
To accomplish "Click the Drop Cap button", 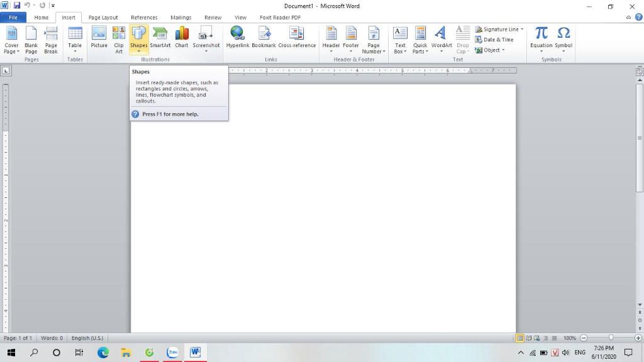I will click(x=463, y=40).
